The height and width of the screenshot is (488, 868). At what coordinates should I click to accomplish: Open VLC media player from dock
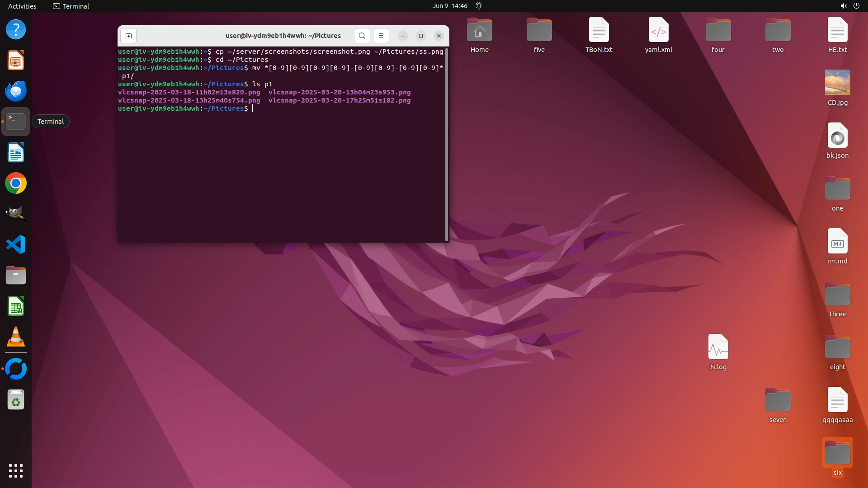pyautogui.click(x=16, y=337)
